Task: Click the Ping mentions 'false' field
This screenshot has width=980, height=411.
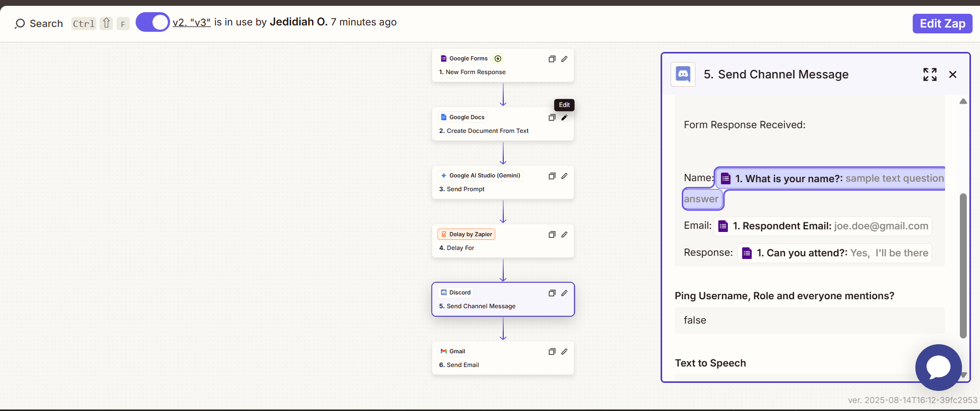Action: coord(809,320)
